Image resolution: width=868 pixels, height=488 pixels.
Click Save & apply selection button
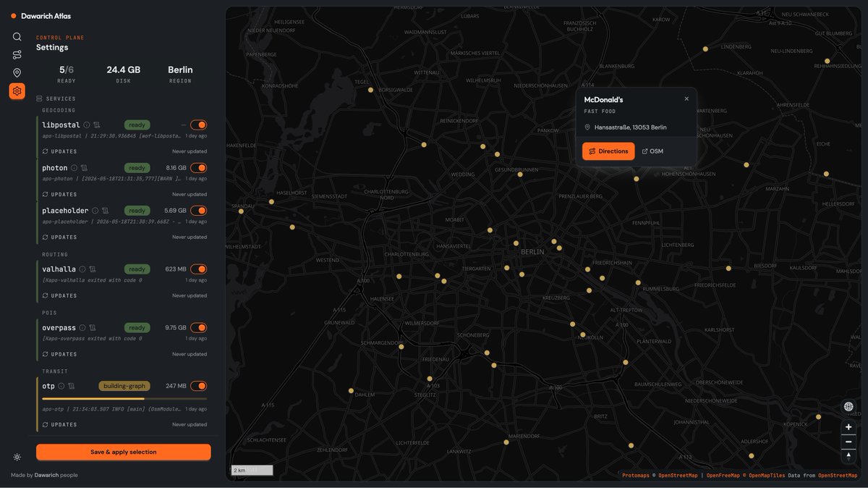[124, 452]
